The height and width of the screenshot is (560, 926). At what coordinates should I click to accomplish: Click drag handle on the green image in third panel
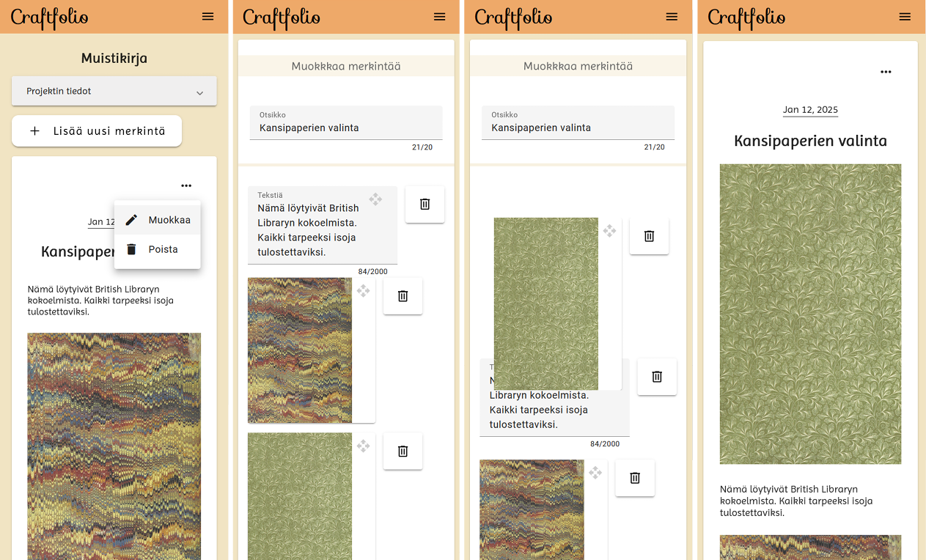pos(609,231)
